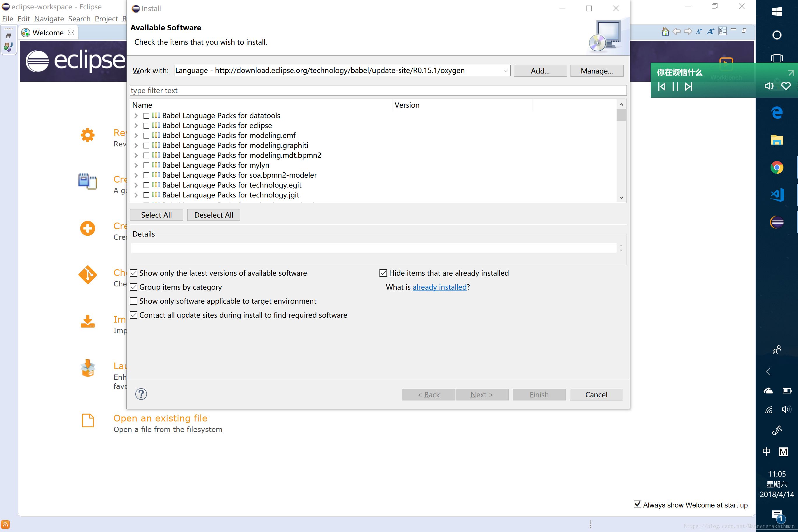Open the File menu in Eclipse

click(x=8, y=19)
